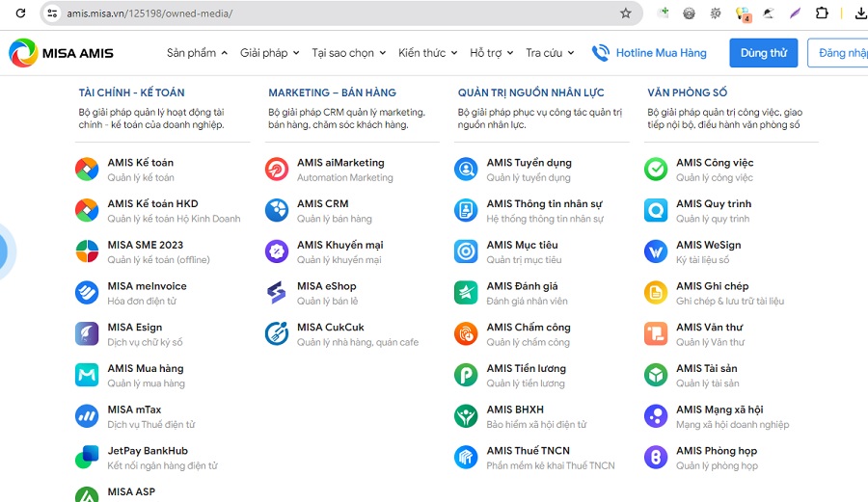
Task: Select 'Automation Marketing' description text
Action: pos(345,177)
